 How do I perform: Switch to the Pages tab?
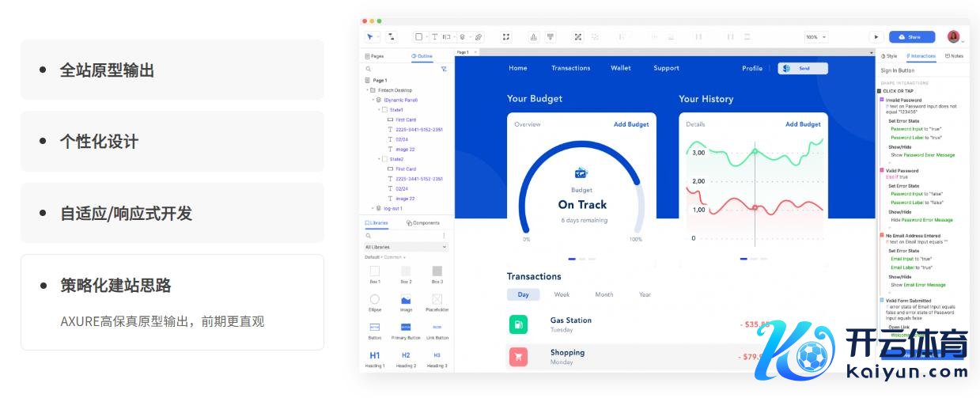point(375,56)
